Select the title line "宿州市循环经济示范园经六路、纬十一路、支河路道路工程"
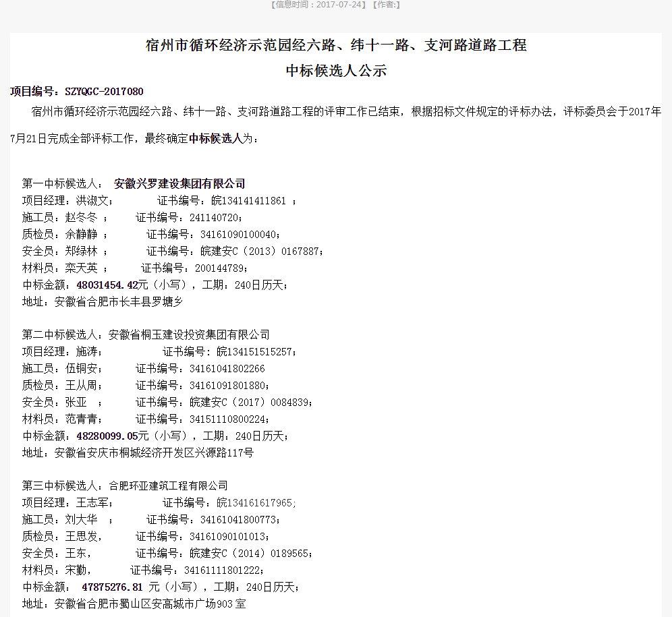This screenshot has width=672, height=617. coord(336,45)
